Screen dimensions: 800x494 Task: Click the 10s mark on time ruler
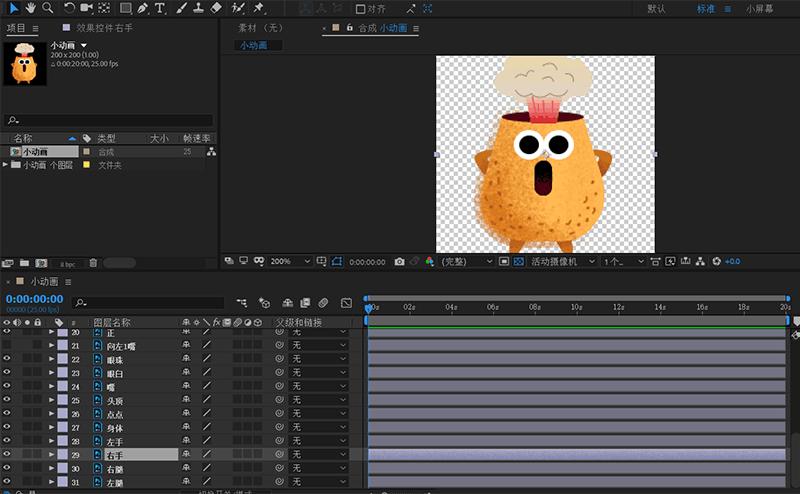pos(576,307)
